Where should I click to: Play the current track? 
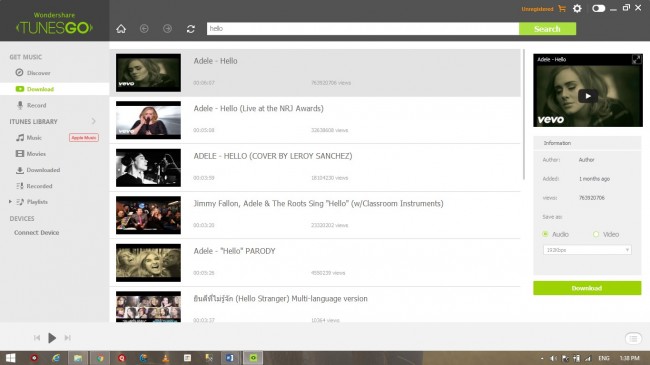[52, 338]
